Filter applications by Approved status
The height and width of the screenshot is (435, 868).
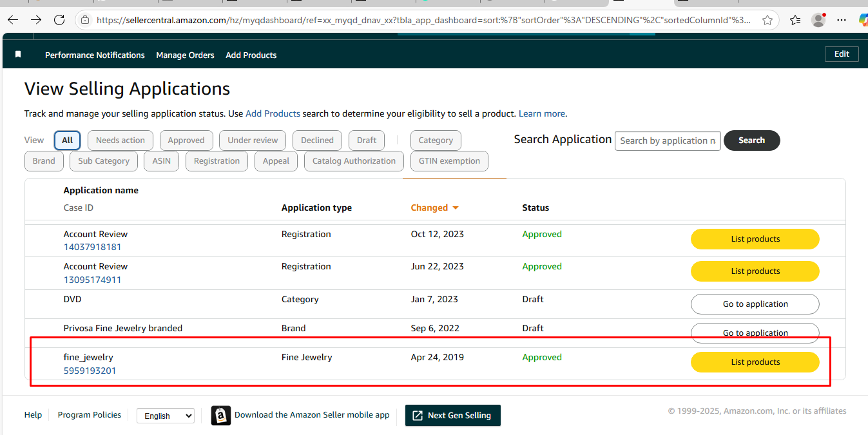pos(186,140)
